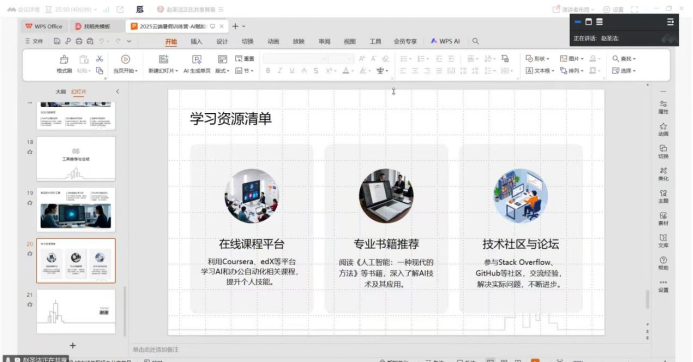Expand the Picture (图片) dropdown

pyautogui.click(x=571, y=58)
